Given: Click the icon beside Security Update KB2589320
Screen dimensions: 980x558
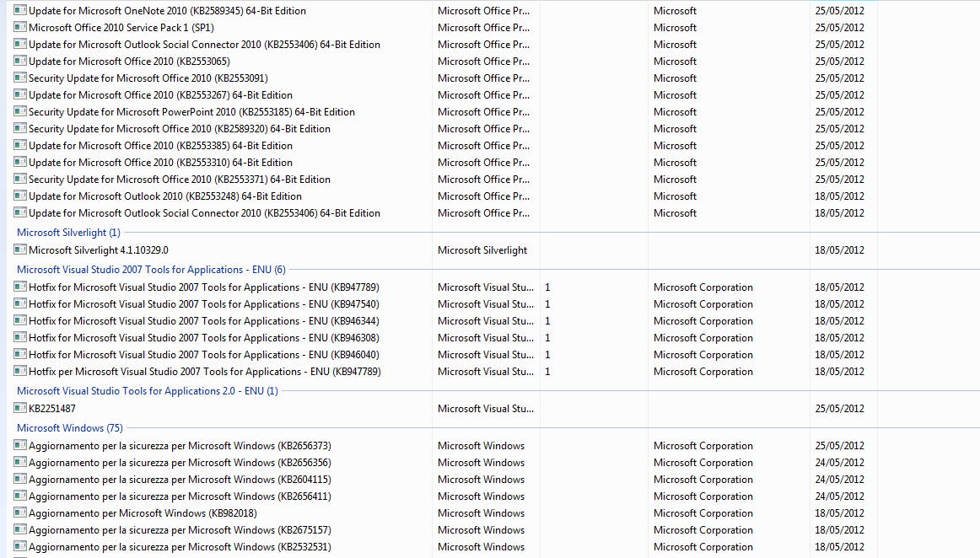Looking at the screenshot, I should [x=20, y=128].
